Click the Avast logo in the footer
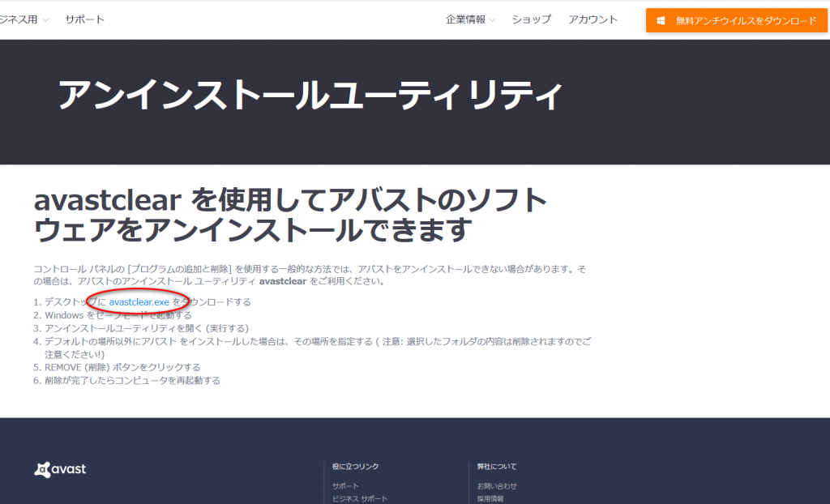 tap(60, 469)
